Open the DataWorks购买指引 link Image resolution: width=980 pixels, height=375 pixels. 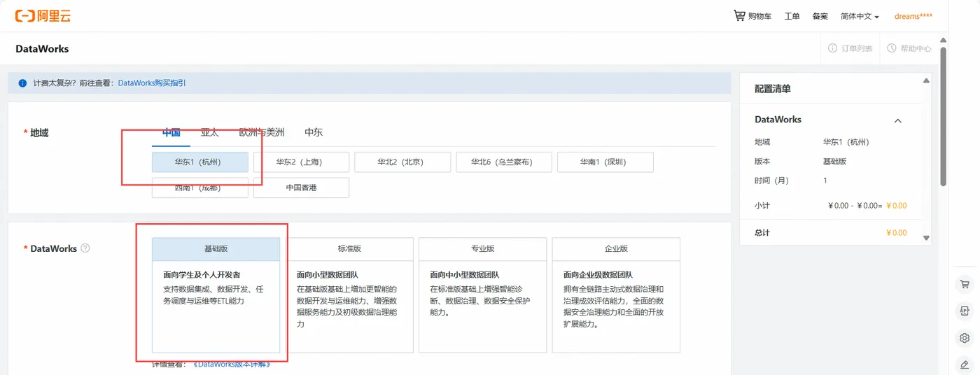coord(152,83)
